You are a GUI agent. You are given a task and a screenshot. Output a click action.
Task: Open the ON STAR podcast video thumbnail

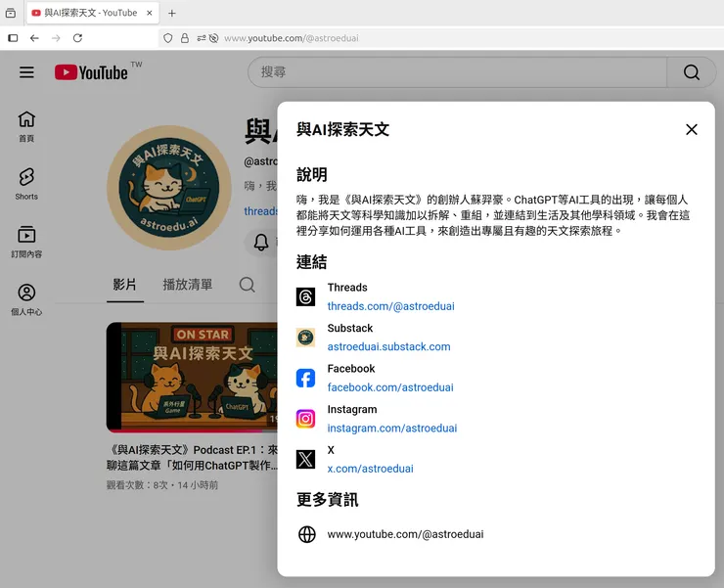[192, 378]
